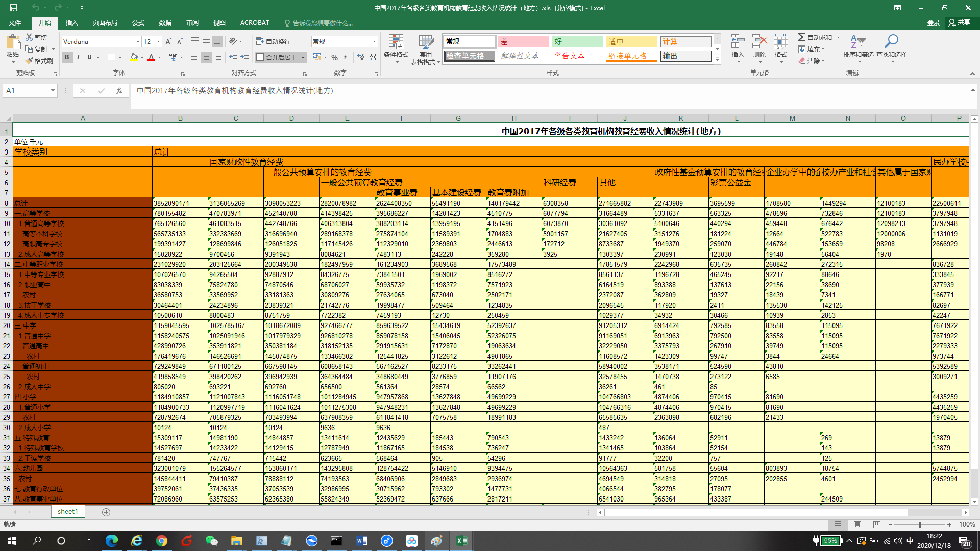Switch to the 公式 ribbon tab

click(138, 23)
